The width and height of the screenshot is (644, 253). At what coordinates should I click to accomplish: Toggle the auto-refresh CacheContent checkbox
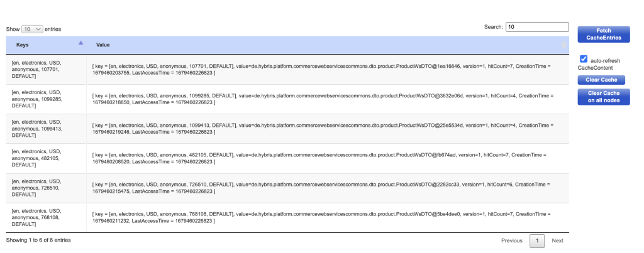point(583,58)
